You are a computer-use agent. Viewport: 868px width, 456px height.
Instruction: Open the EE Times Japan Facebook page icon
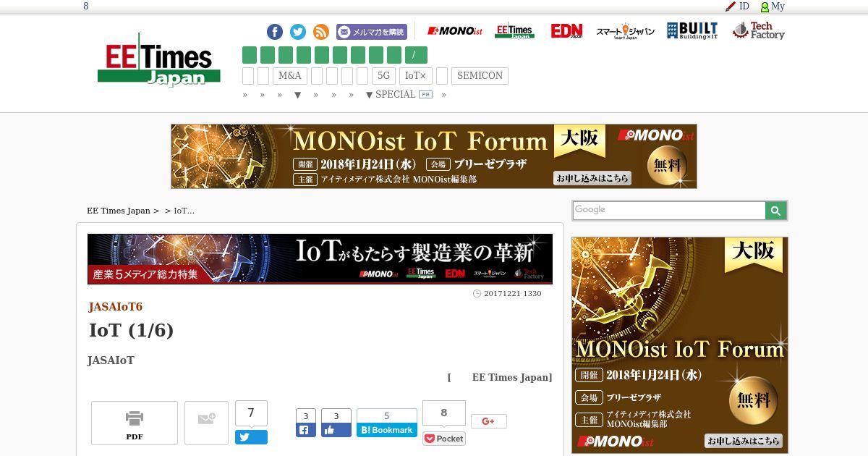tap(275, 32)
